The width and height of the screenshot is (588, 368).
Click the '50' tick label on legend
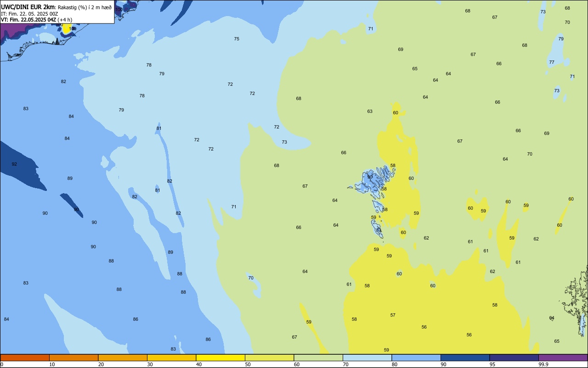pyautogui.click(x=248, y=364)
